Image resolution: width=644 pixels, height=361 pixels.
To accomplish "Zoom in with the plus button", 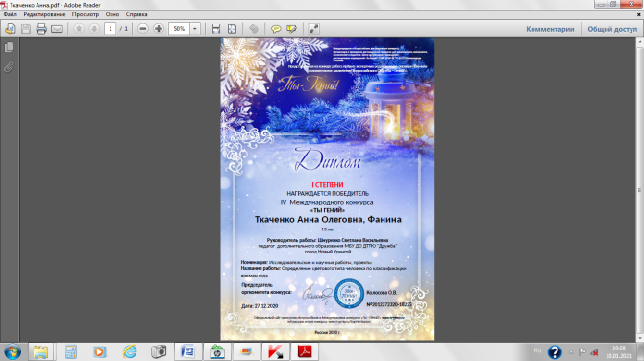I will tap(159, 29).
